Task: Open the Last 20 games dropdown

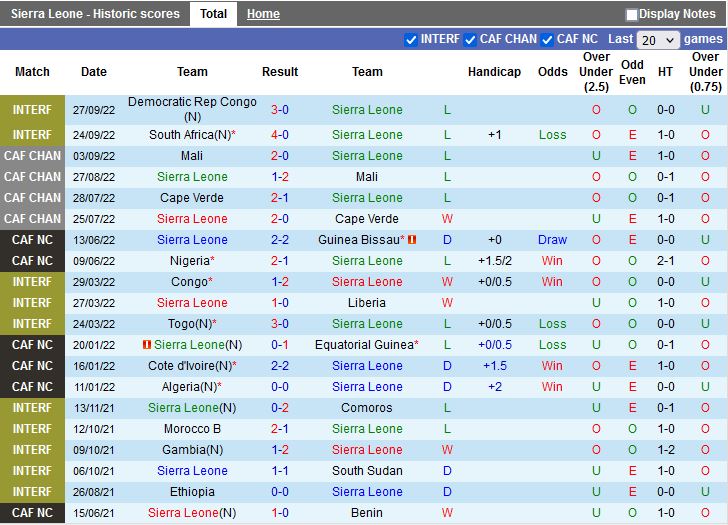Action: [658, 40]
